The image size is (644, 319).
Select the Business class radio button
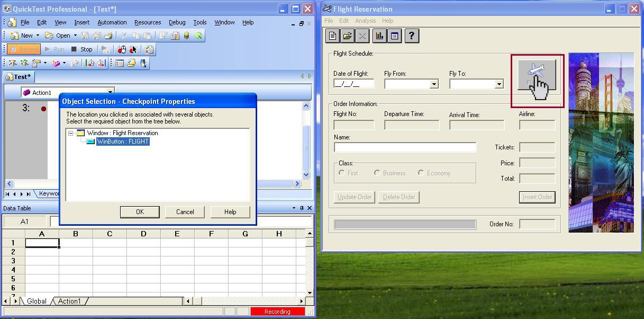[377, 173]
